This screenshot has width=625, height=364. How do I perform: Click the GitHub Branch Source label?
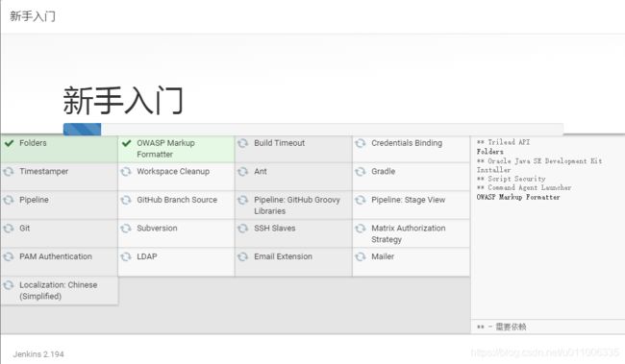pyautogui.click(x=177, y=200)
